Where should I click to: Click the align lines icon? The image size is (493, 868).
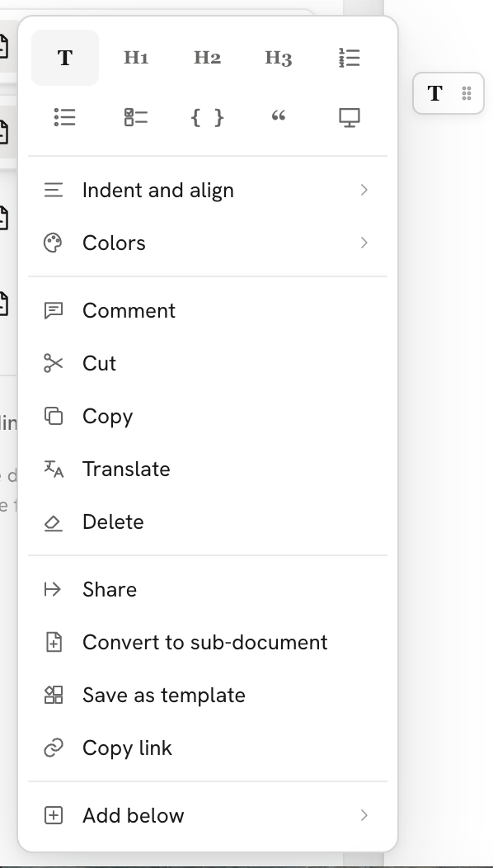53,190
